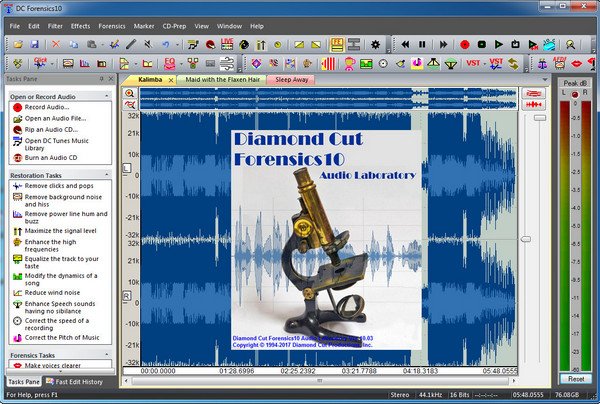This screenshot has height=404, width=600.
Task: Click the Save floppy disk icon
Action: pos(34,45)
